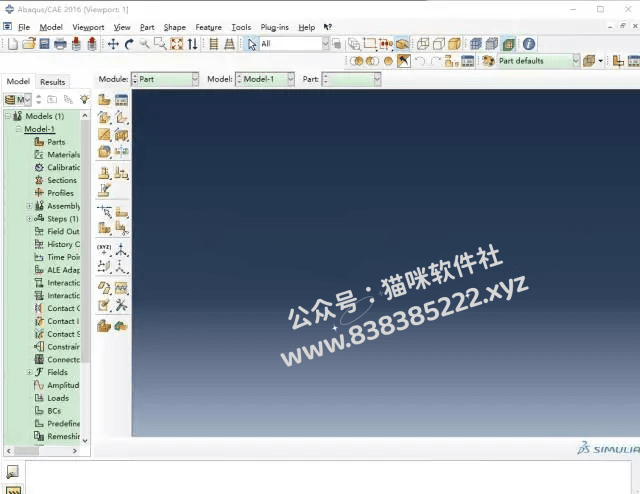Switch to the Results tab

(53, 82)
